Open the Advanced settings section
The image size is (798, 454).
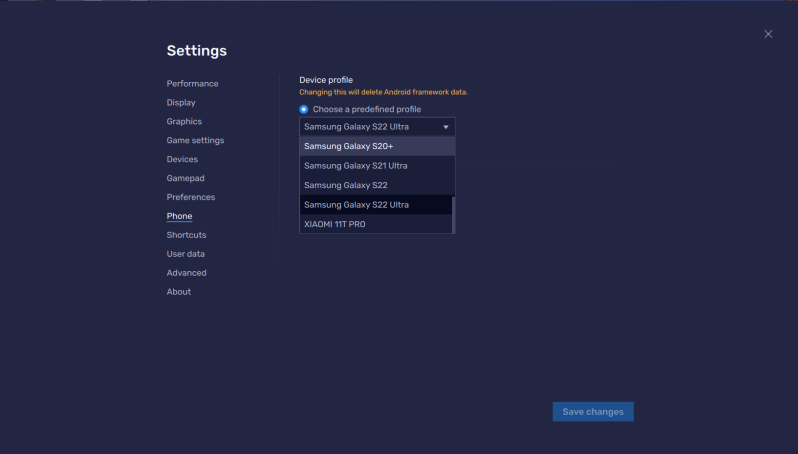tap(186, 273)
